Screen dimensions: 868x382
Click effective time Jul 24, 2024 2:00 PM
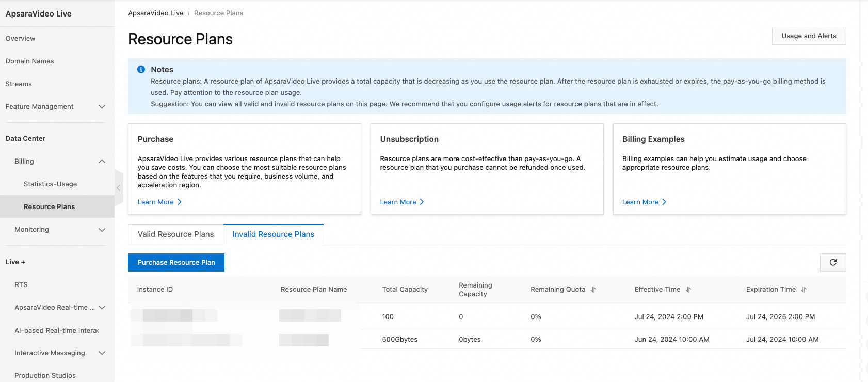[669, 316]
